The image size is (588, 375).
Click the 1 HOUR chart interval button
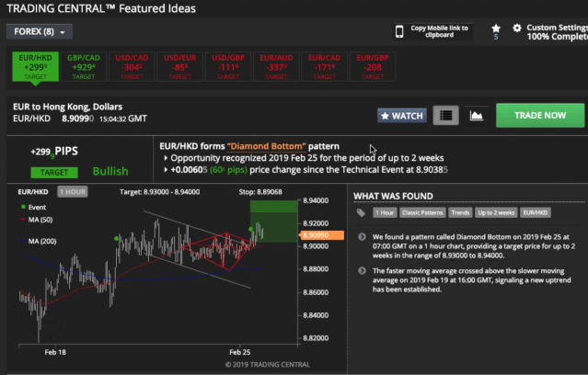(73, 192)
